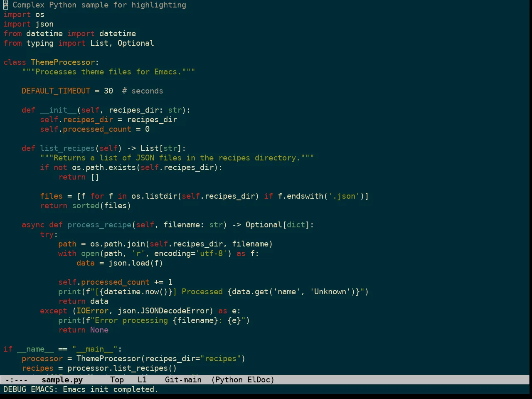
Task: Click the '# seconds' comment
Action: (143, 91)
